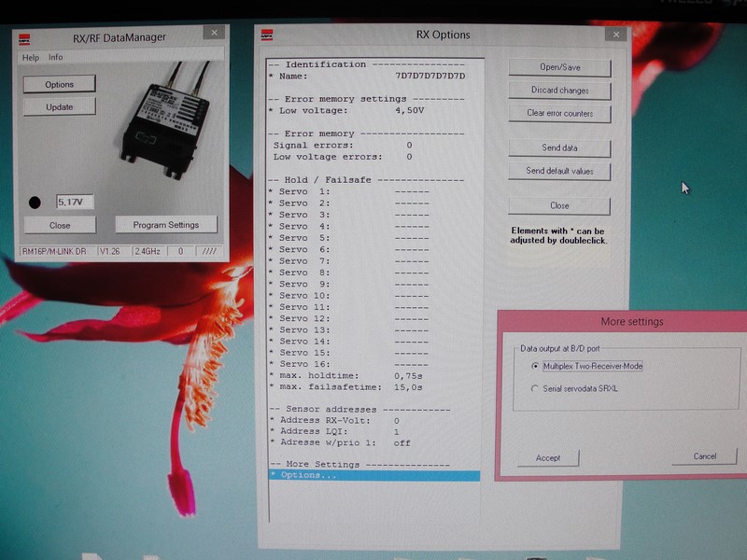This screenshot has height=560, width=747.
Task: Cancel the More settings dialog
Action: [x=705, y=456]
